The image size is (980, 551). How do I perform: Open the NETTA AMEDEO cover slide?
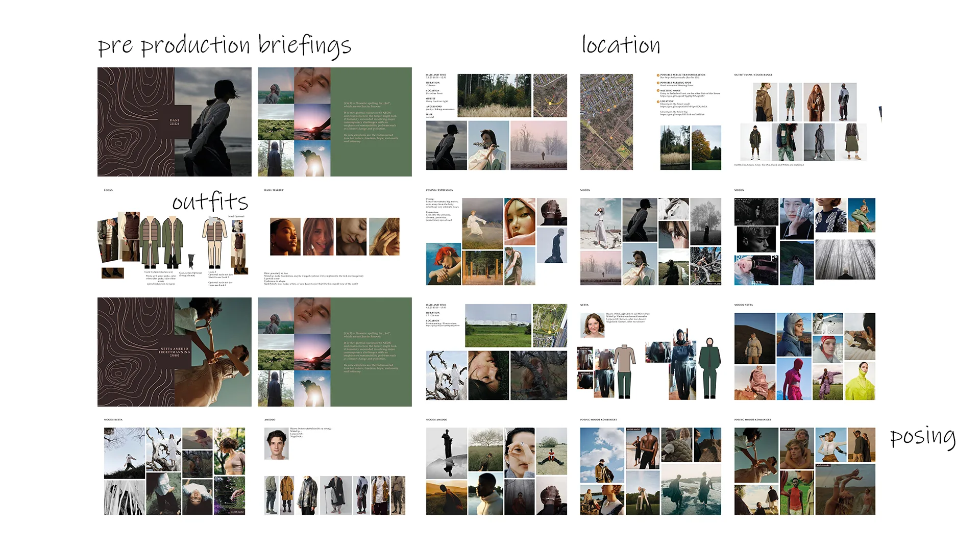pos(174,352)
